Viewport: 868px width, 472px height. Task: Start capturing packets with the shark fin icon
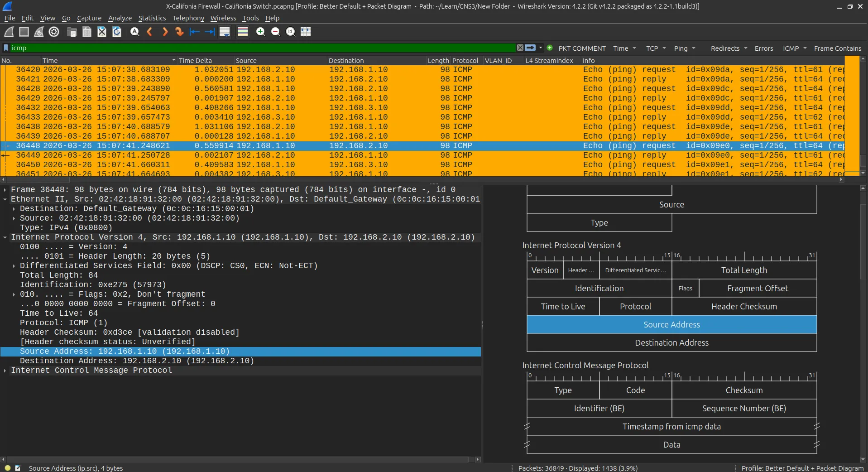coord(9,32)
